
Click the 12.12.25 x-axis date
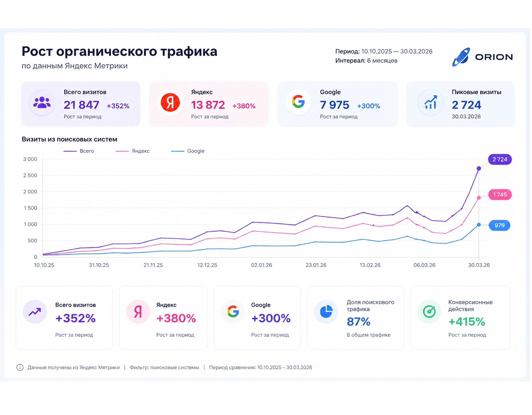[207, 265]
